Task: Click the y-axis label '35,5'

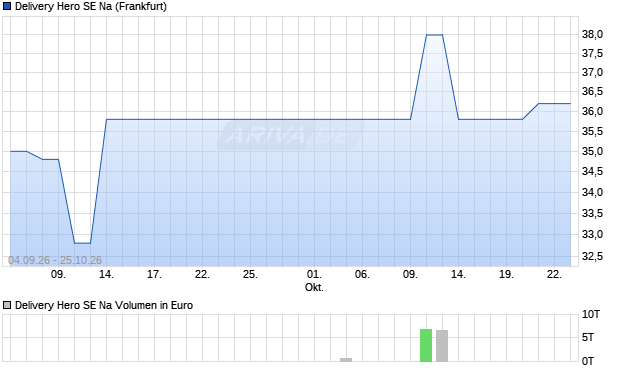Action: coord(592,131)
